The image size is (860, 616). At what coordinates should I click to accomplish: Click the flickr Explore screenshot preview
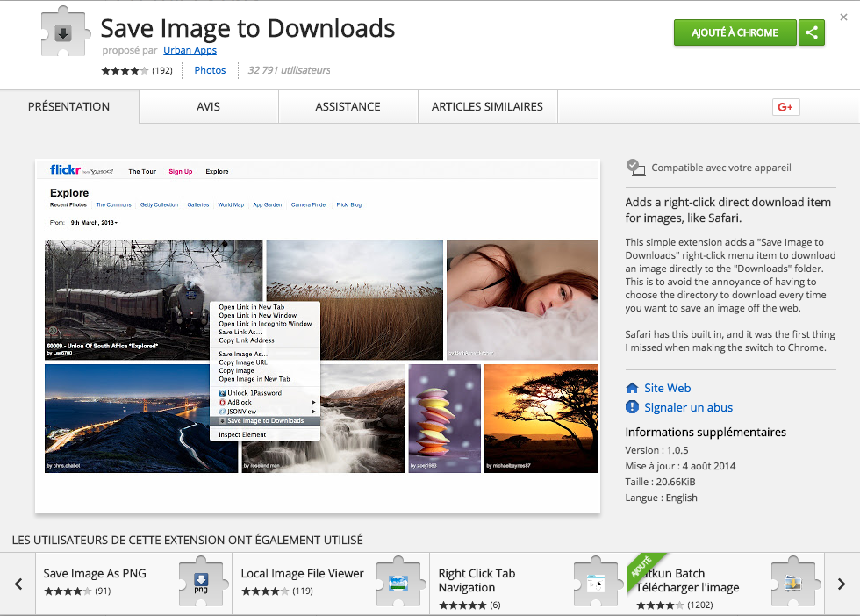point(318,336)
